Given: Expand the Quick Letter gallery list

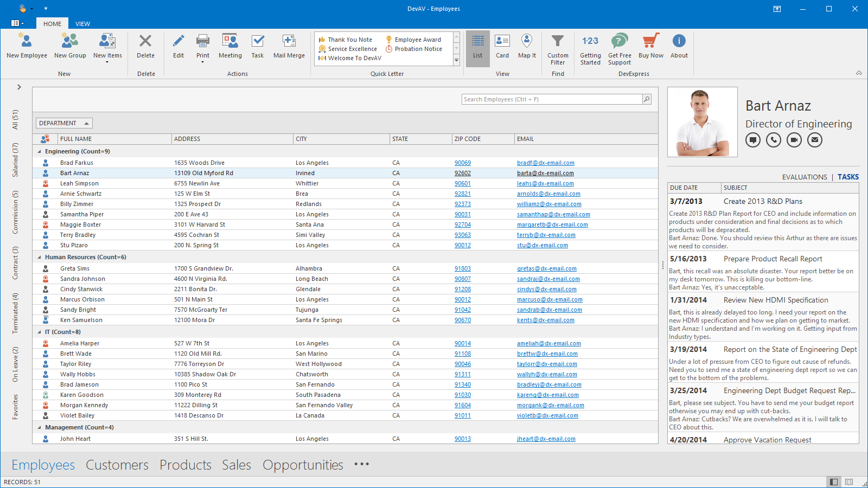Looking at the screenshot, I should pos(456,60).
